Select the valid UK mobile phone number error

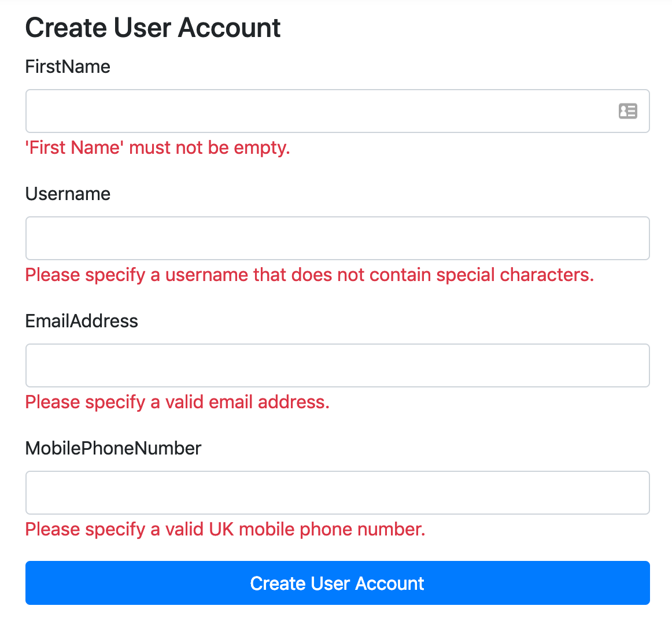coord(225,530)
